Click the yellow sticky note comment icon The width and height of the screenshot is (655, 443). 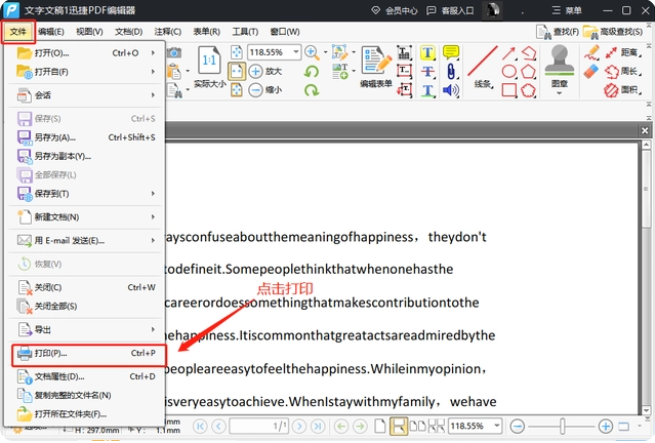(x=450, y=52)
